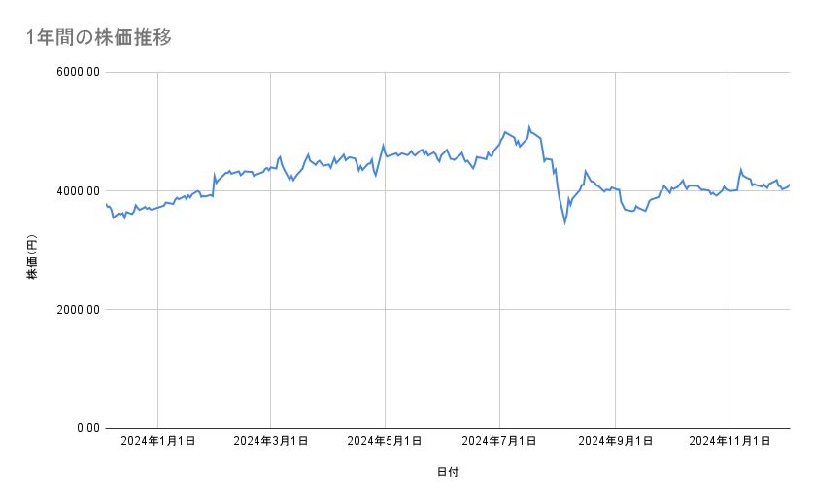
Task: Select the horizontal axis title 日付
Action: coord(447,473)
